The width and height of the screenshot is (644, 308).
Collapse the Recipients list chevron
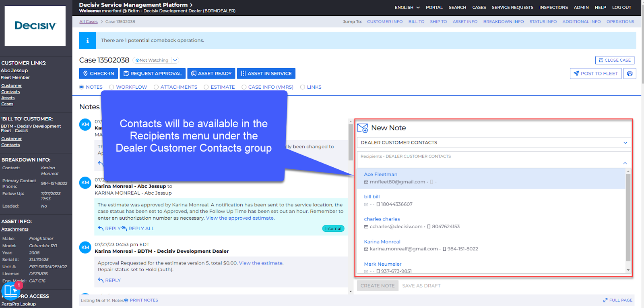coord(625,163)
